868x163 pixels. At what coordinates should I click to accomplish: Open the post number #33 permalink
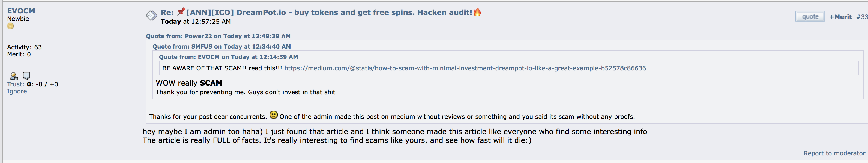pyautogui.click(x=862, y=17)
